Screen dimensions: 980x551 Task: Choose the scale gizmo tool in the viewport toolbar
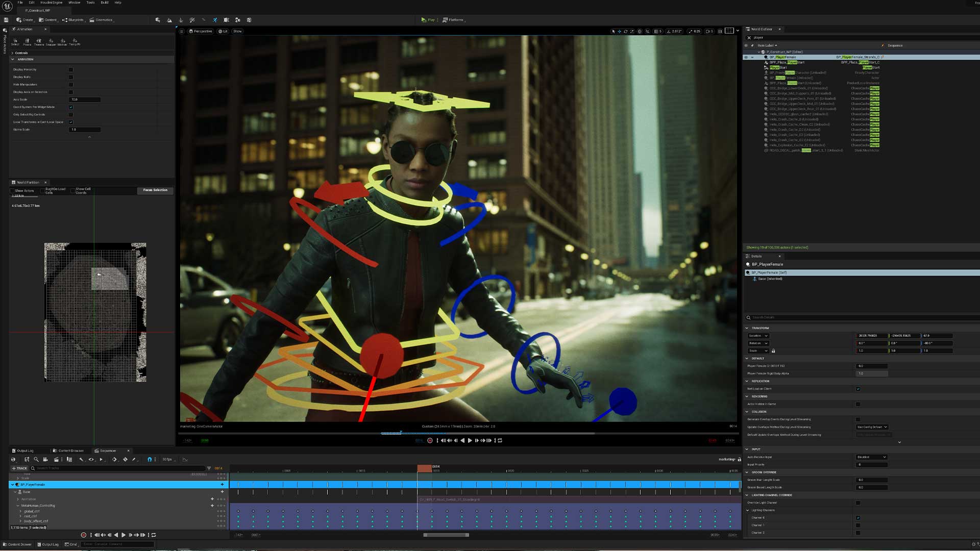click(x=632, y=31)
